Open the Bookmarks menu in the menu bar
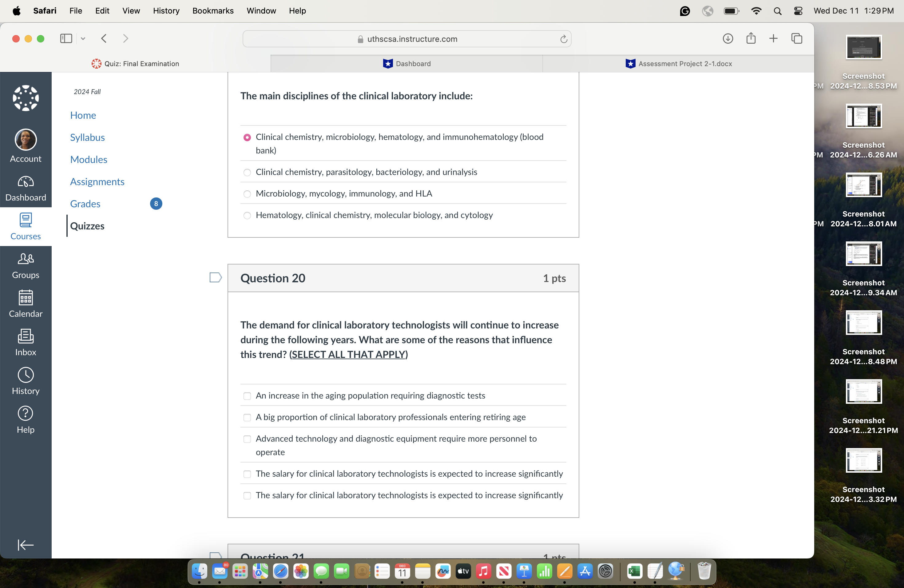 pyautogui.click(x=213, y=11)
